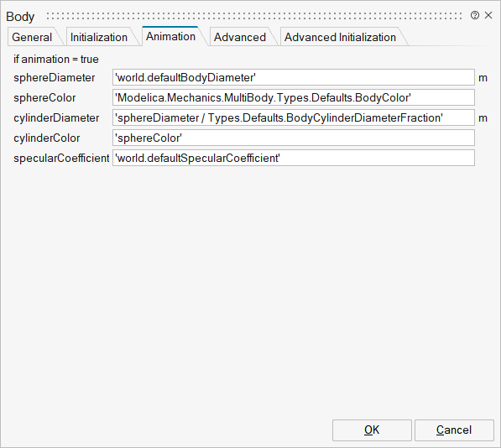
Task: Dismiss the dialog with Cancel
Action: click(454, 430)
